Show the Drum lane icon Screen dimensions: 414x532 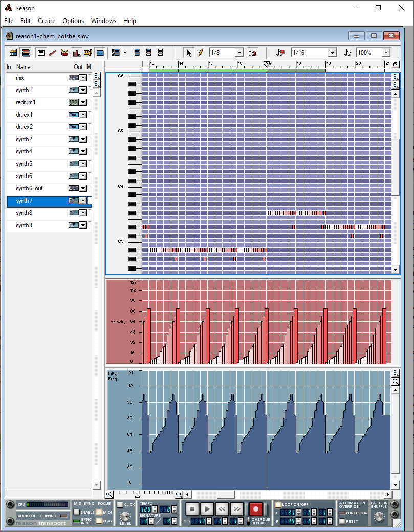click(64, 53)
